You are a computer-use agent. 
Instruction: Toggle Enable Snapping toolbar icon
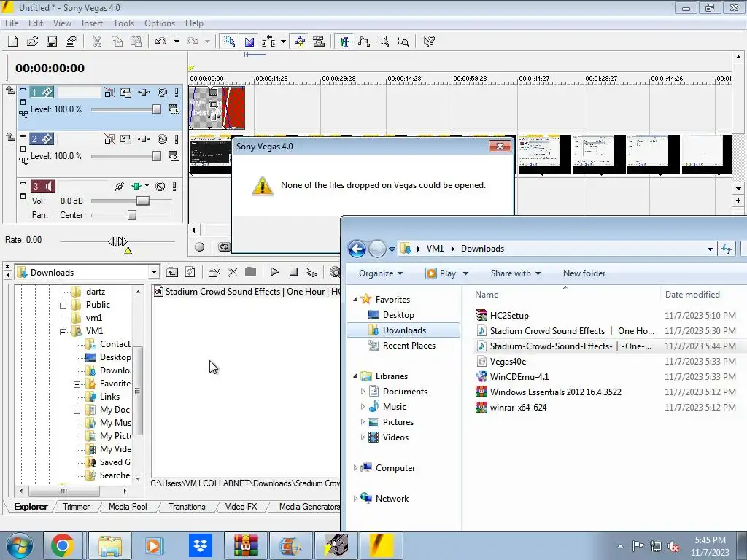click(229, 42)
